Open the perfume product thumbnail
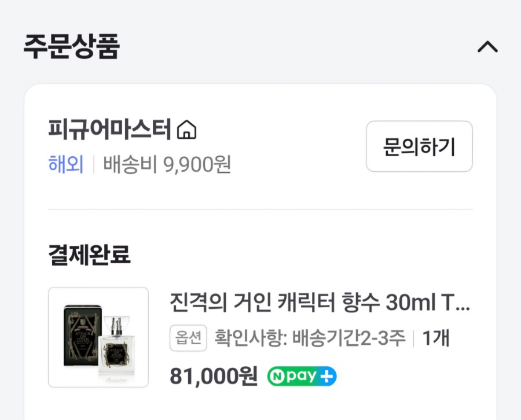 pos(98,337)
